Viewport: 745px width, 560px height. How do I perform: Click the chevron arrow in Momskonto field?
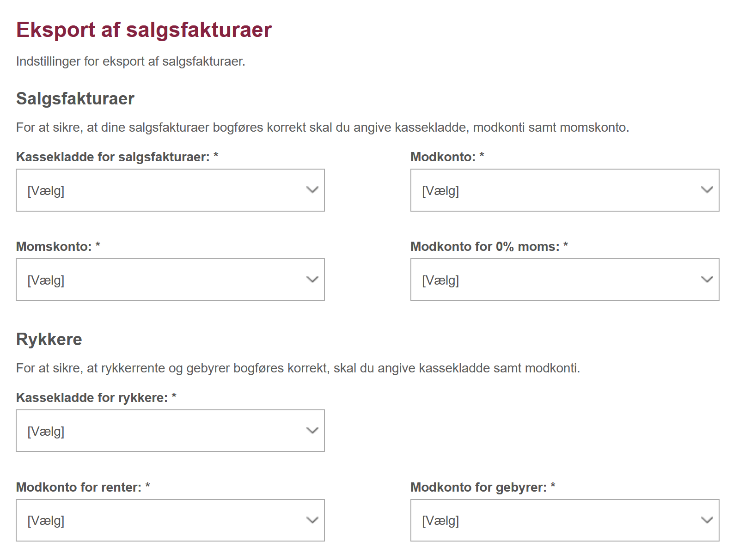[312, 280]
